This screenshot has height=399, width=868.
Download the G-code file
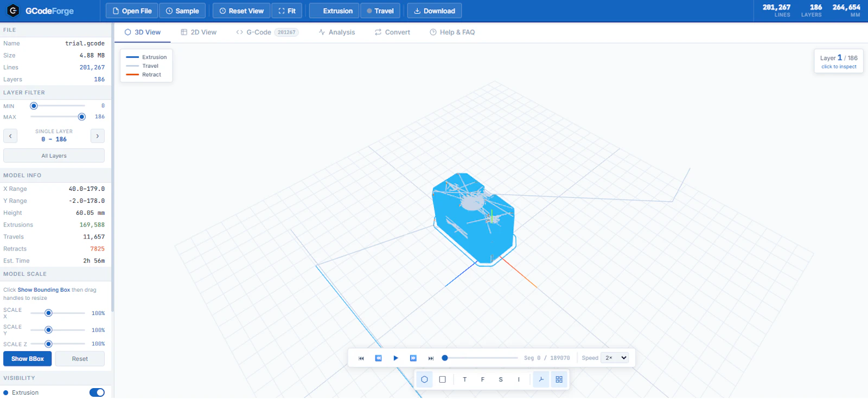pos(434,11)
